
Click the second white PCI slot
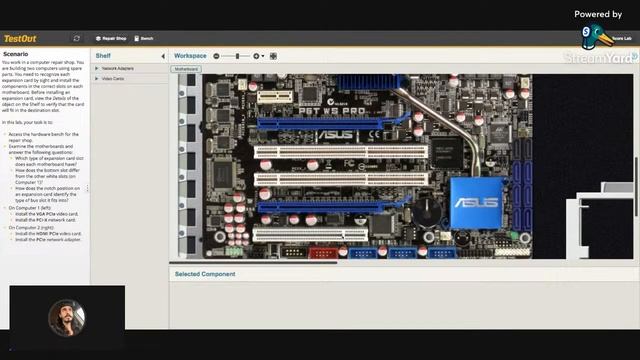click(x=341, y=179)
